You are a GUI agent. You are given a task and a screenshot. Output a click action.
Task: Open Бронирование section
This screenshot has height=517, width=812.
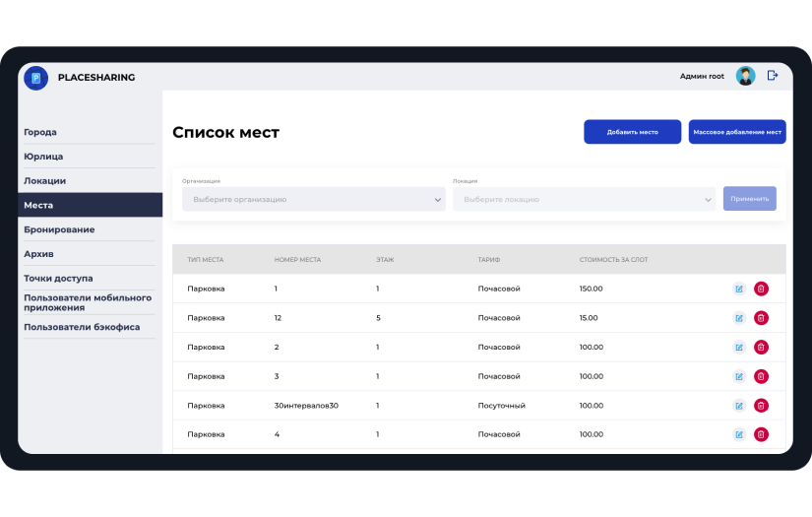59,229
